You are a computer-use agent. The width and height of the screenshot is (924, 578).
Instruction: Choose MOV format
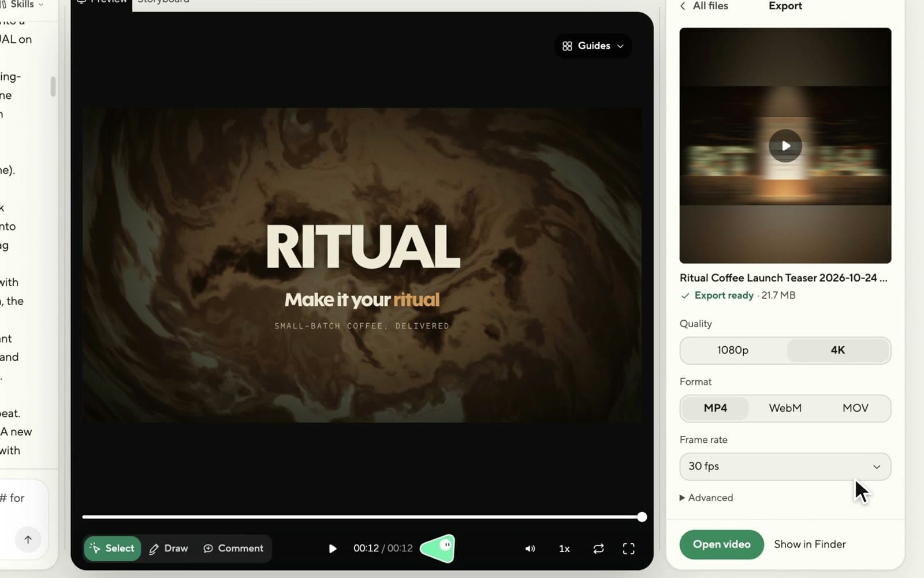coord(855,408)
